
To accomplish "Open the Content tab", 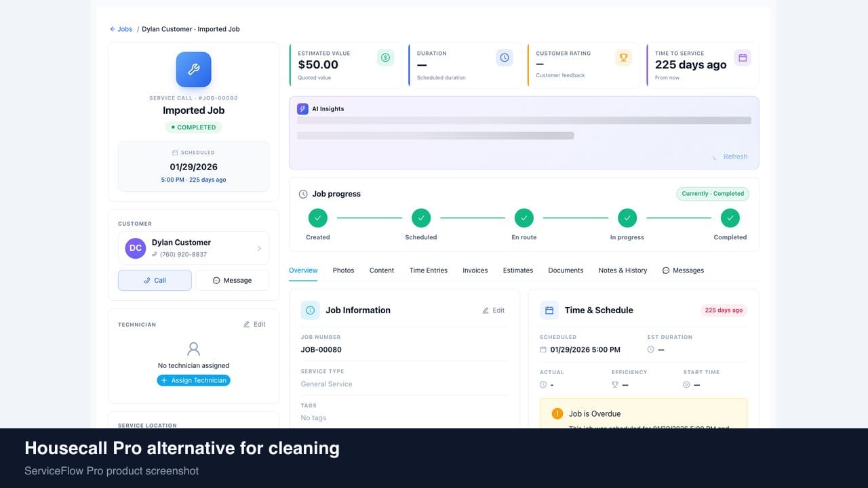I will pyautogui.click(x=382, y=270).
